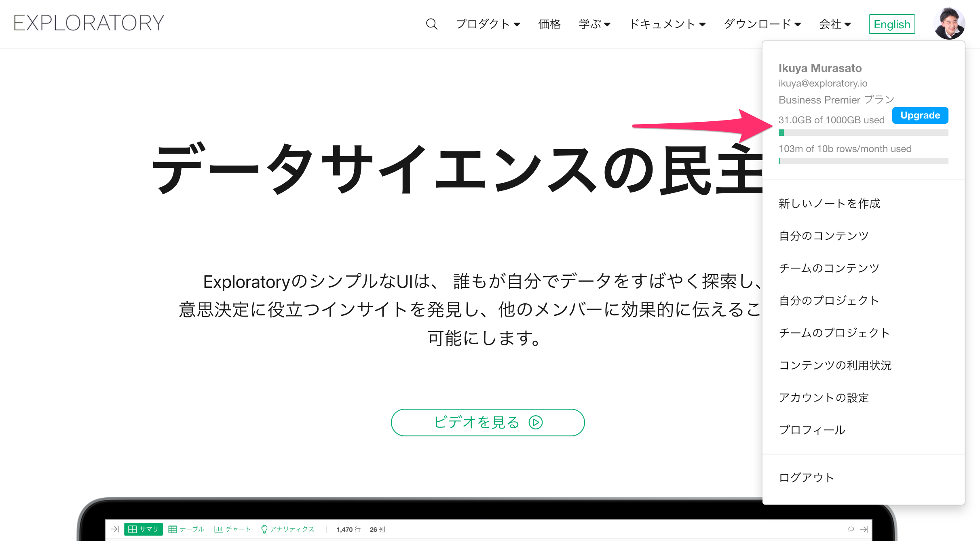Switch language with the English button
980x541 pixels.
click(x=892, y=24)
